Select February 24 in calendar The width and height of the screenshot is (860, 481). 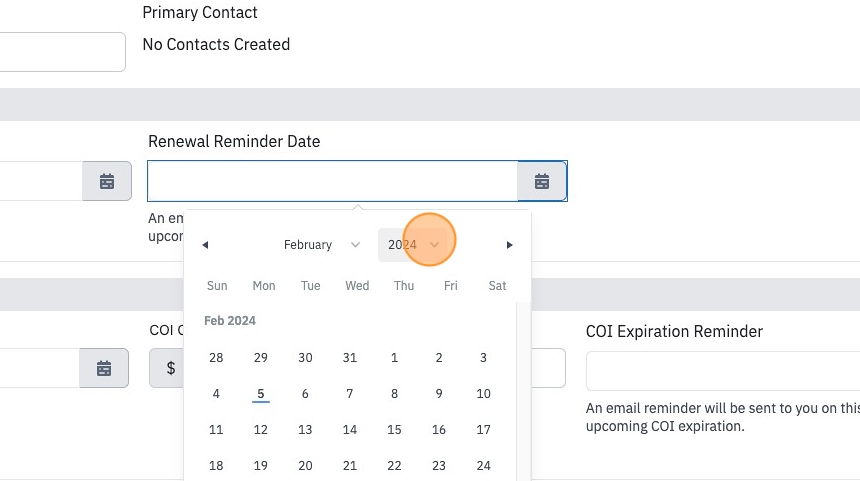pyautogui.click(x=483, y=466)
